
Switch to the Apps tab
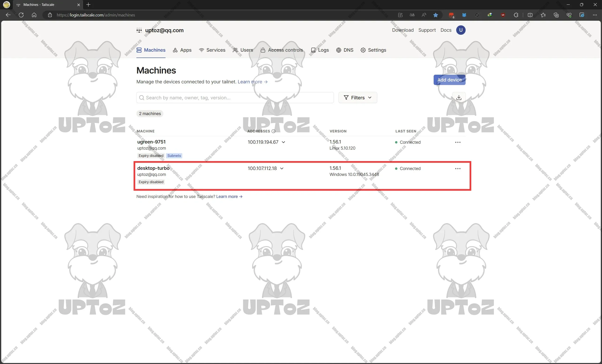point(182,50)
